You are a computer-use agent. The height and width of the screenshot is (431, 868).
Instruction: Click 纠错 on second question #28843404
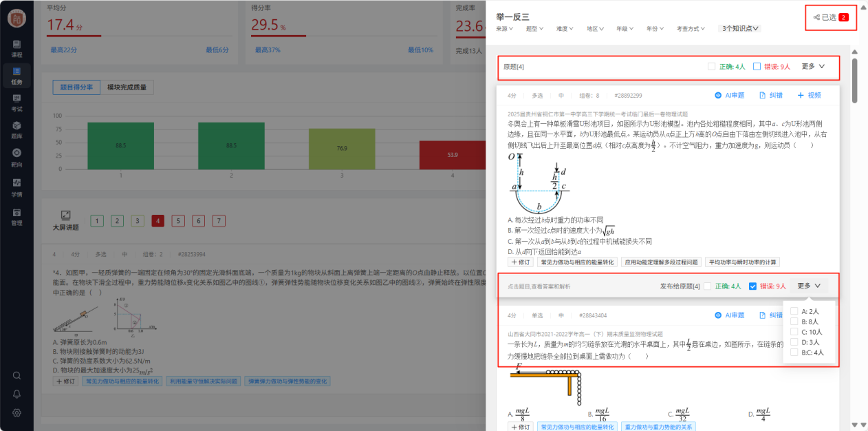pyautogui.click(x=770, y=315)
